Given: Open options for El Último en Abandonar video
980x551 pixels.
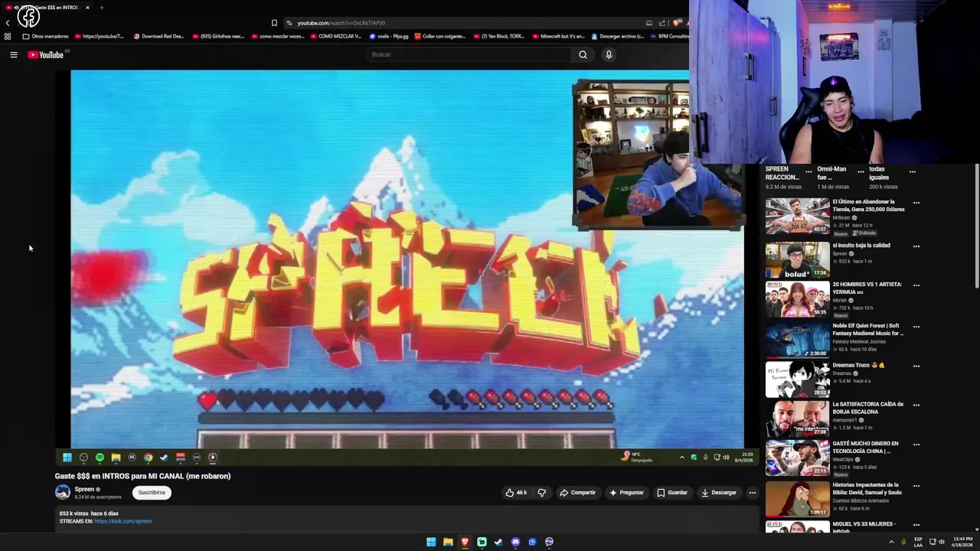Looking at the screenshot, I should pyautogui.click(x=916, y=203).
